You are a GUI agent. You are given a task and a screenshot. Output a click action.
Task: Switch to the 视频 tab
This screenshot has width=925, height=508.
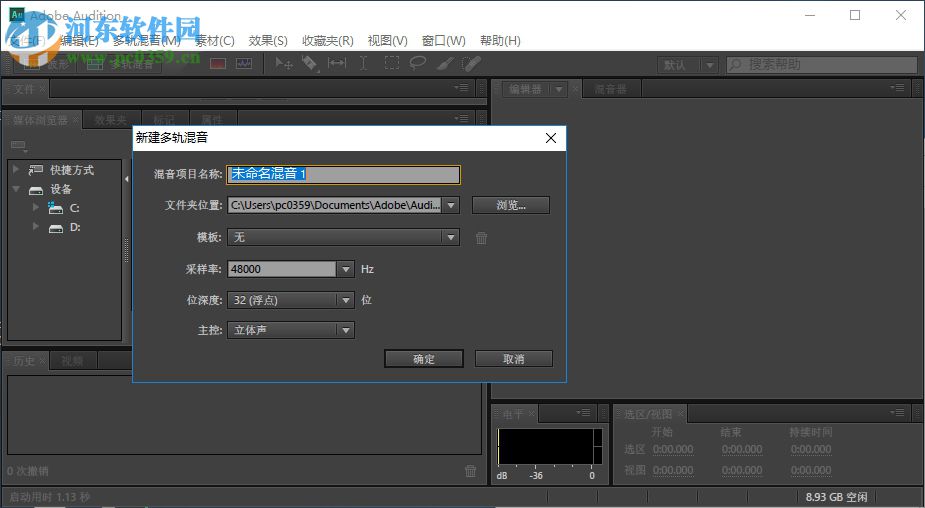tap(72, 360)
